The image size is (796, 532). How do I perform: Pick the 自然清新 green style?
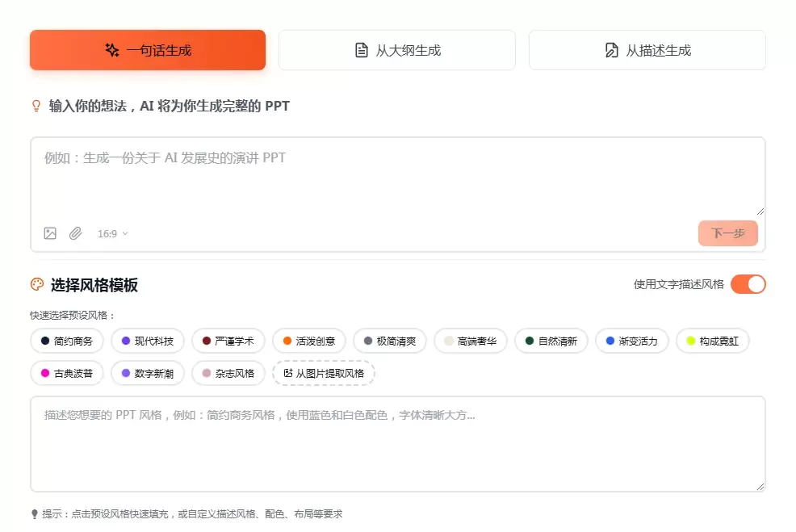[x=551, y=341]
